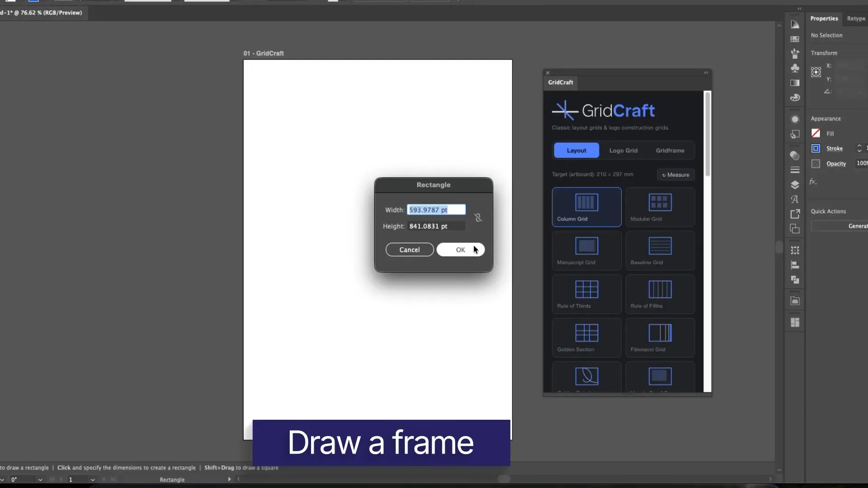Open the Properties panel tab
The height and width of the screenshot is (488, 868).
824,19
